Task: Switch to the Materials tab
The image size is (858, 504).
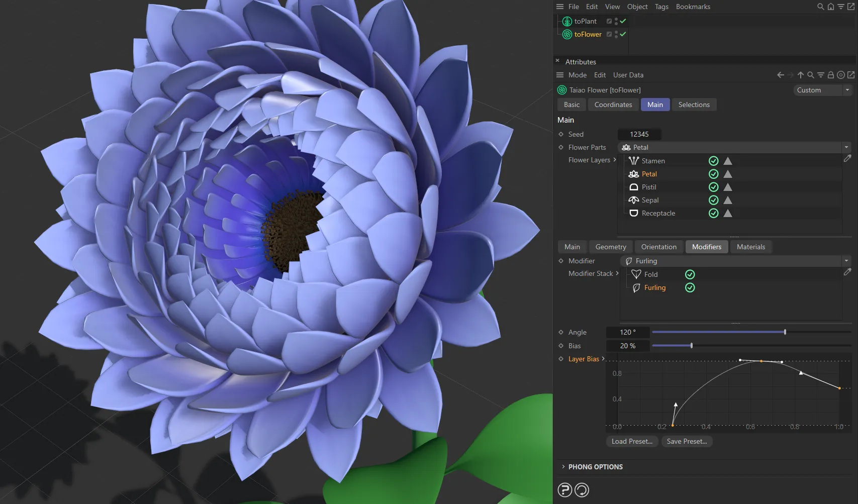Action: (751, 247)
